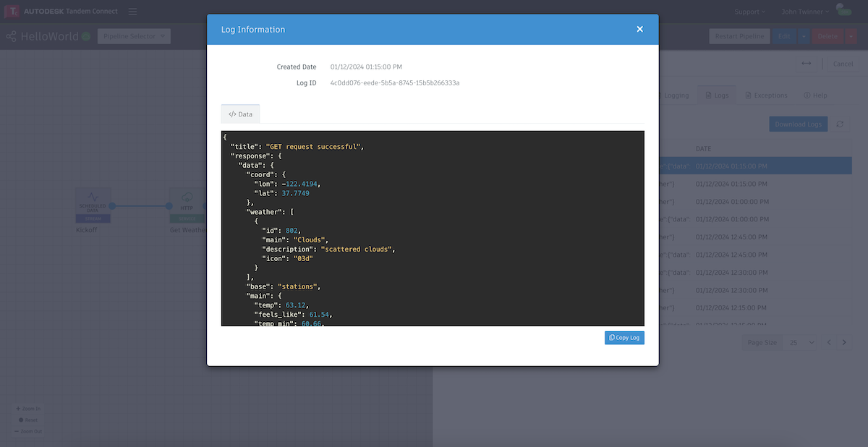Switch to the Exceptions tab
This screenshot has width=868, height=447.
tap(766, 95)
